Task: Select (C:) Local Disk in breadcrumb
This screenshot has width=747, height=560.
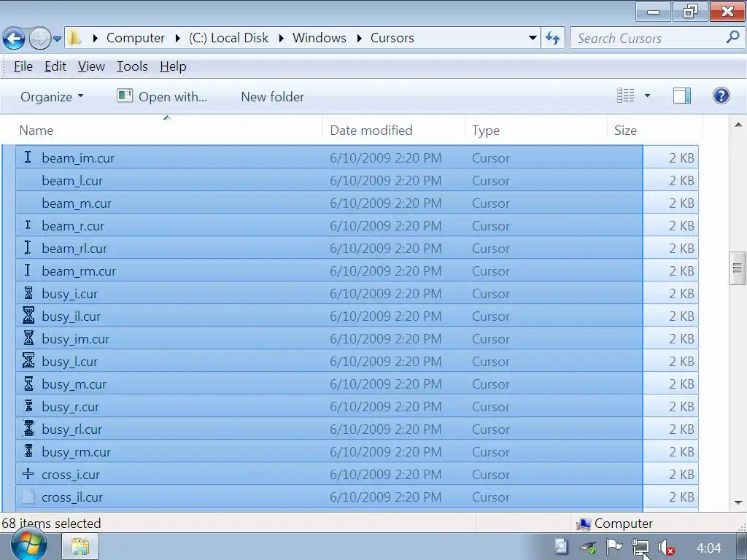Action: pyautogui.click(x=228, y=38)
